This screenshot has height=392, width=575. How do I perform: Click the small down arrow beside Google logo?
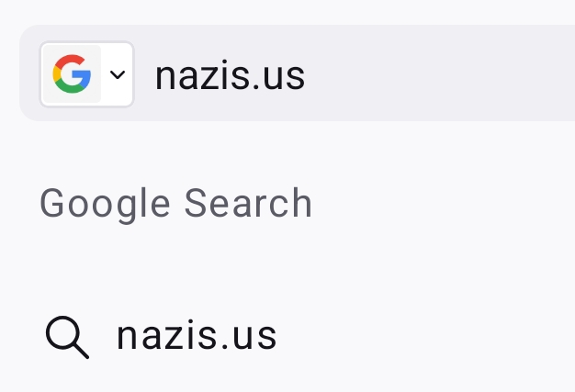pyautogui.click(x=118, y=74)
